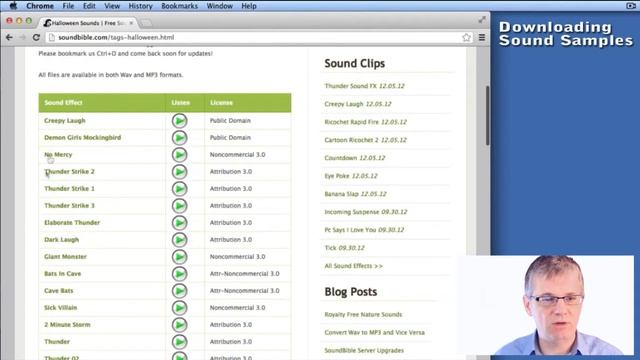Screen dimensions: 640x360
Task: Play the Dark Laugh sound
Action: click(x=179, y=240)
